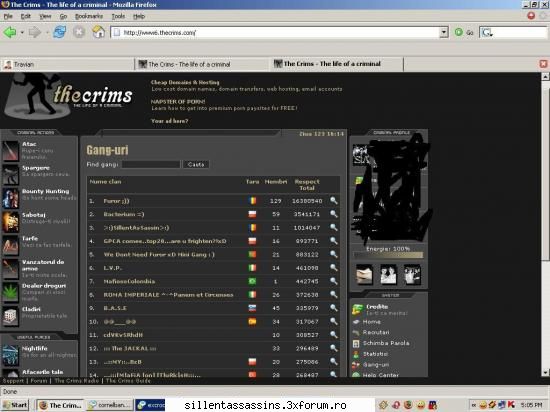
Task: Click the Membri column header
Action: point(276,182)
